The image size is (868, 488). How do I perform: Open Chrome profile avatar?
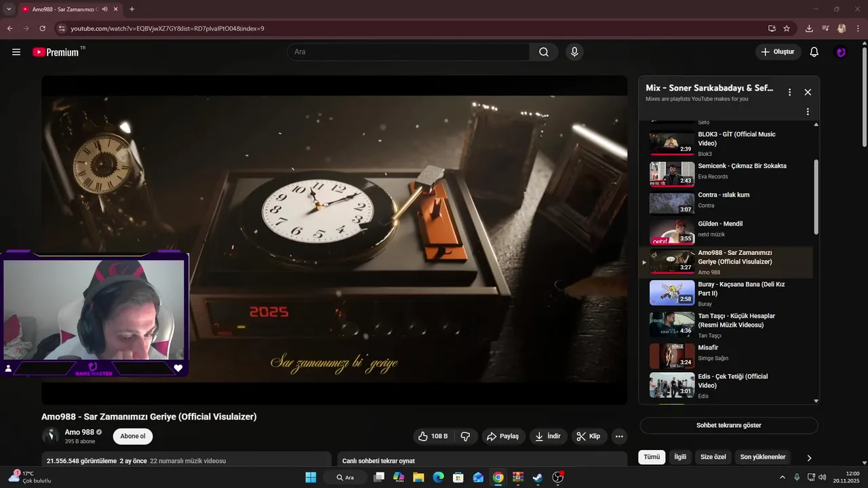pyautogui.click(x=842, y=28)
